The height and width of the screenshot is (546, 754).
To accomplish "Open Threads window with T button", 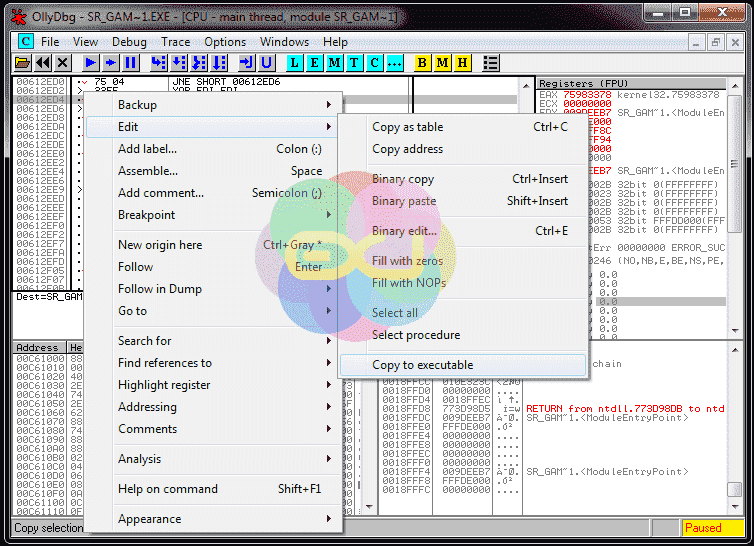I will point(354,63).
